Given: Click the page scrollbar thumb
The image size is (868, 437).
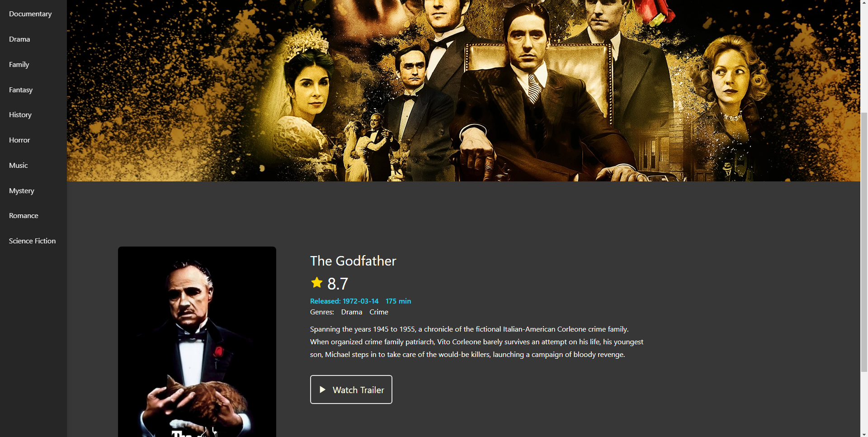Looking at the screenshot, I should click(864, 242).
